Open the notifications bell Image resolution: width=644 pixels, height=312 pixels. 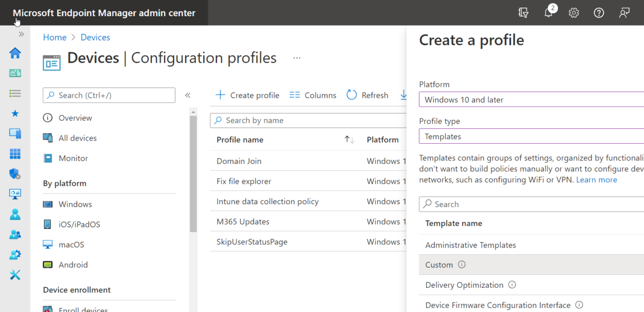[x=548, y=13]
